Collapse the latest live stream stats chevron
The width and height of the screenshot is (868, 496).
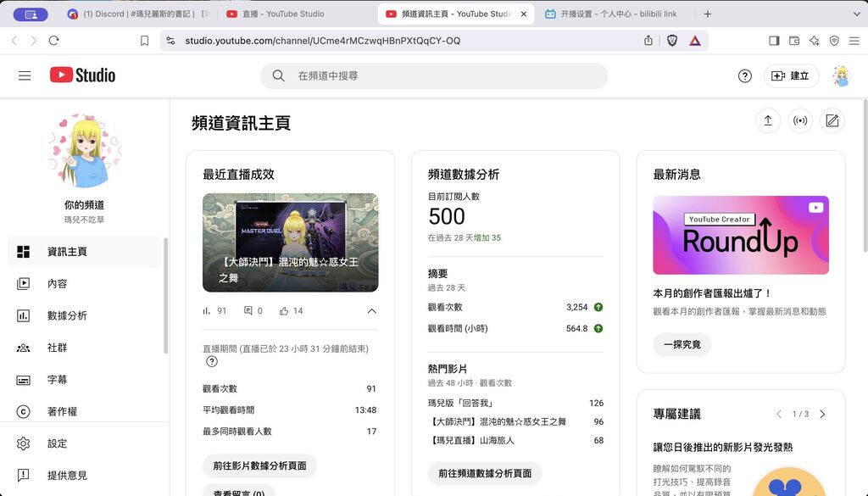point(372,311)
